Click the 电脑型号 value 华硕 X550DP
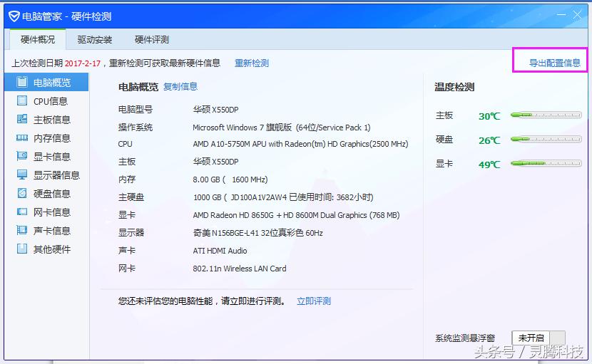 pos(215,110)
